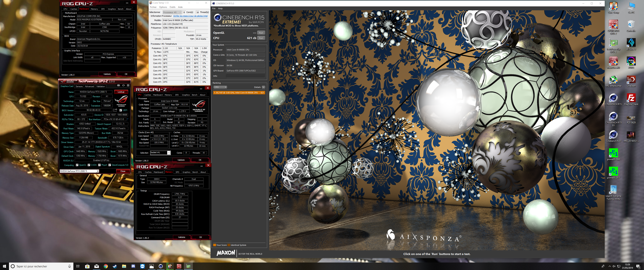Click the GPU-Z screenshot camera icon
The image size is (644, 270).
coord(119,85)
